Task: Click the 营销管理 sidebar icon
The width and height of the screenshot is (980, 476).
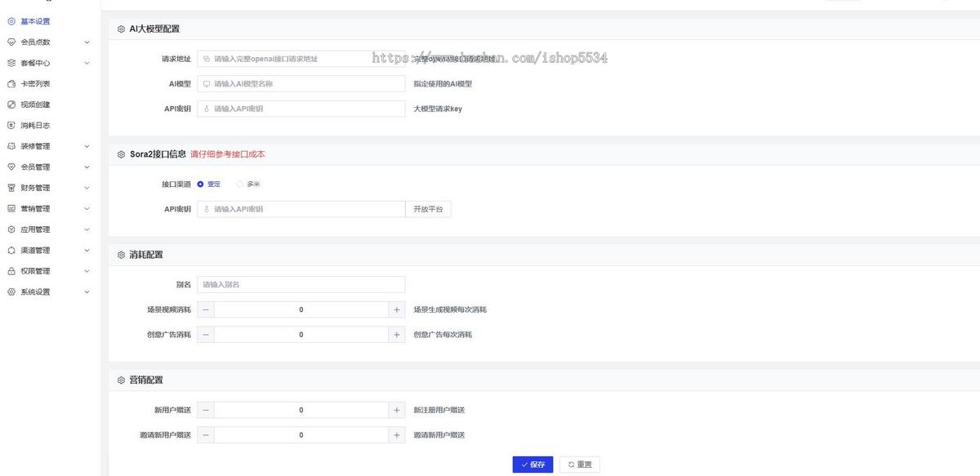Action: point(11,208)
